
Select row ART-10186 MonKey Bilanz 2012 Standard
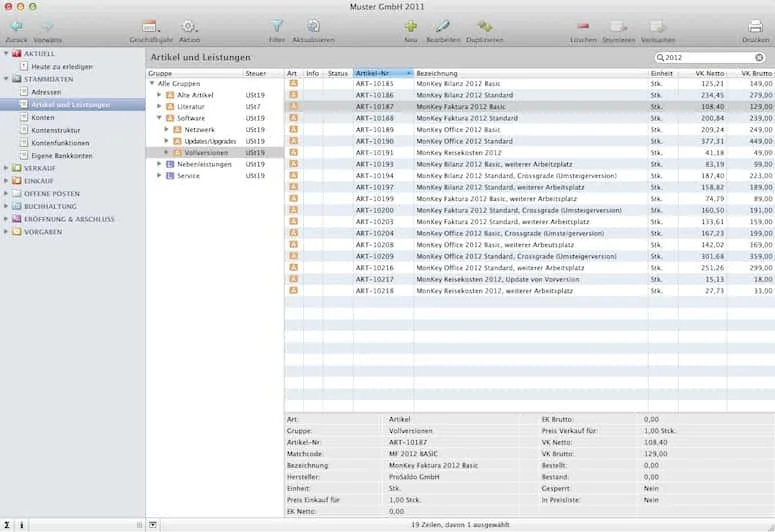[x=530, y=95]
